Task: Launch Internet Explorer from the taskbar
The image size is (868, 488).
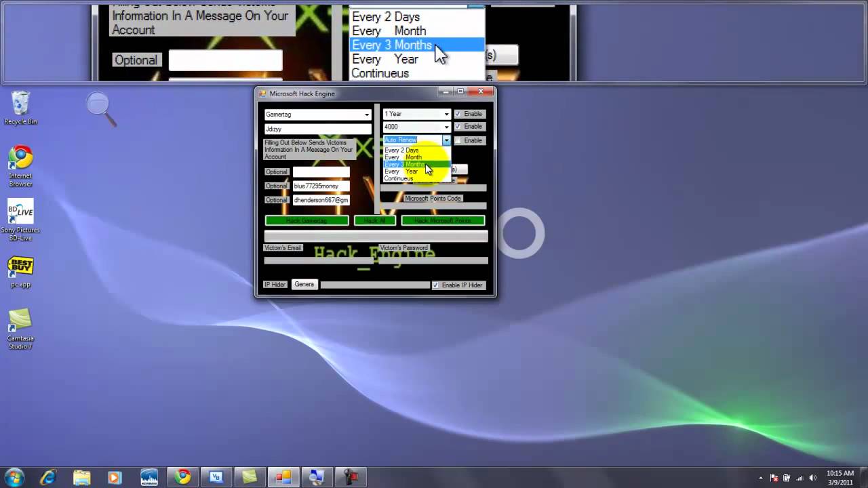Action: pos(47,477)
